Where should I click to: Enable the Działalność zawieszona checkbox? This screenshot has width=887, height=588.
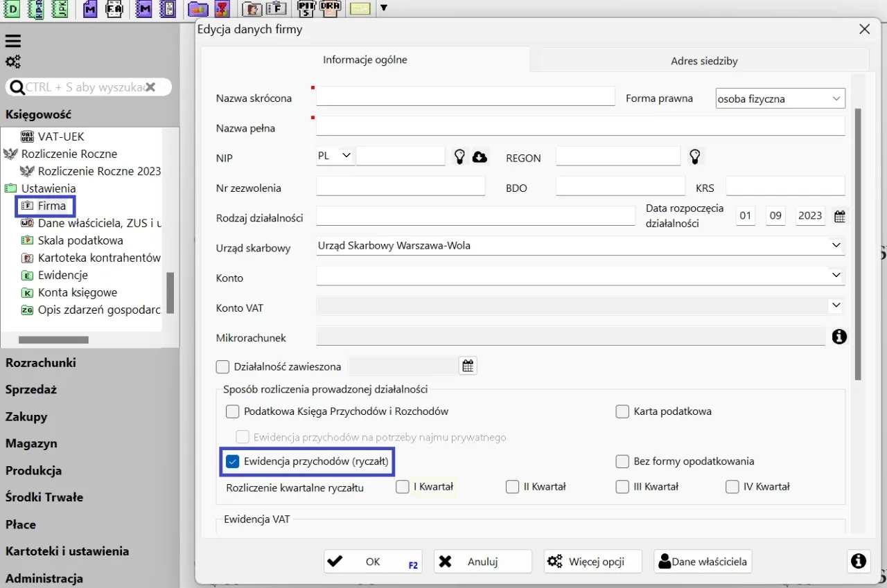[223, 366]
